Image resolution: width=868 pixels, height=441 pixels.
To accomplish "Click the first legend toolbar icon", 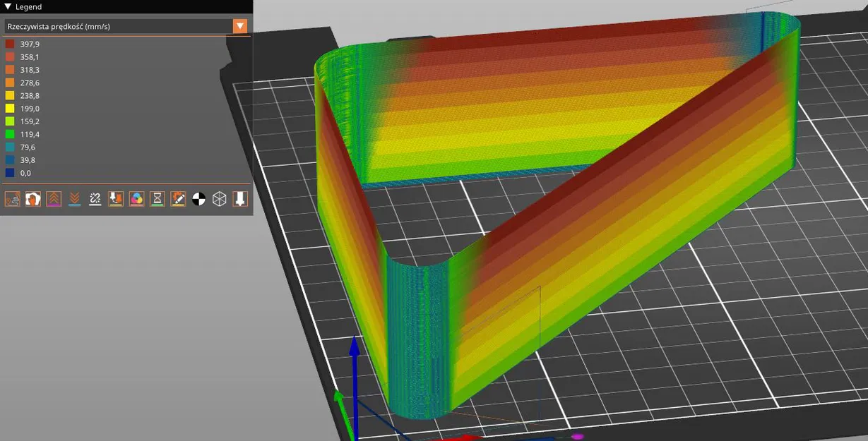I will pyautogui.click(x=12, y=198).
